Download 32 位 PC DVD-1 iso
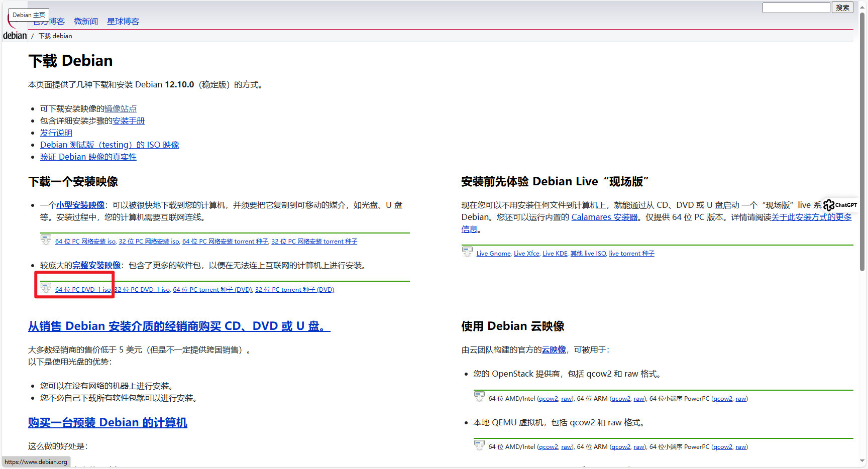Image resolution: width=868 pixels, height=469 pixels. [142, 290]
